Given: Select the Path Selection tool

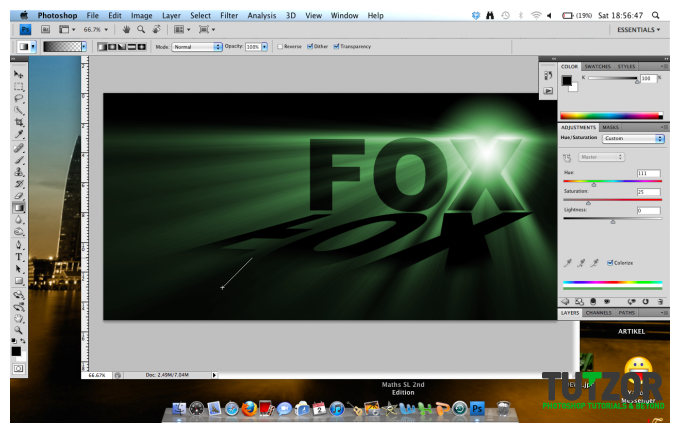Looking at the screenshot, I should [x=19, y=269].
